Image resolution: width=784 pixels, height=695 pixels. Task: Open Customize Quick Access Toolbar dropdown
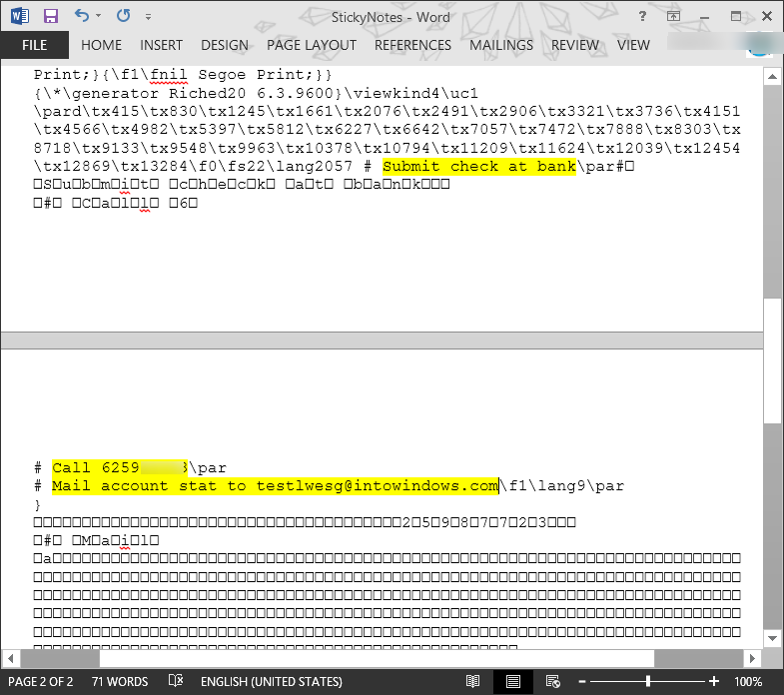(x=148, y=17)
